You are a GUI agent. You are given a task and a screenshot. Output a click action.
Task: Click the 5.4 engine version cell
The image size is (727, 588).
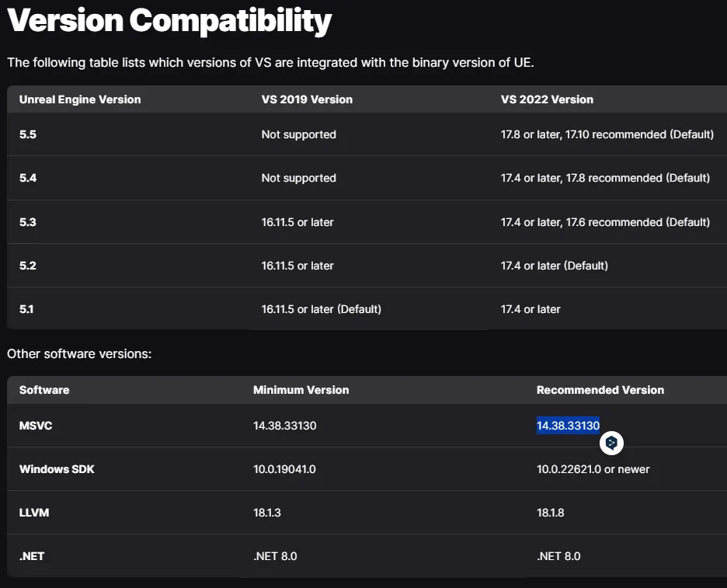(x=28, y=178)
